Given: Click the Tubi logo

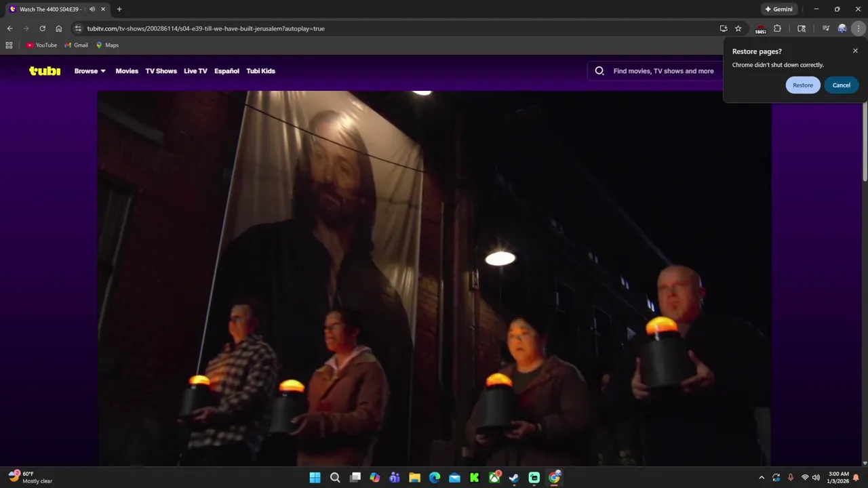Looking at the screenshot, I should pos(45,70).
